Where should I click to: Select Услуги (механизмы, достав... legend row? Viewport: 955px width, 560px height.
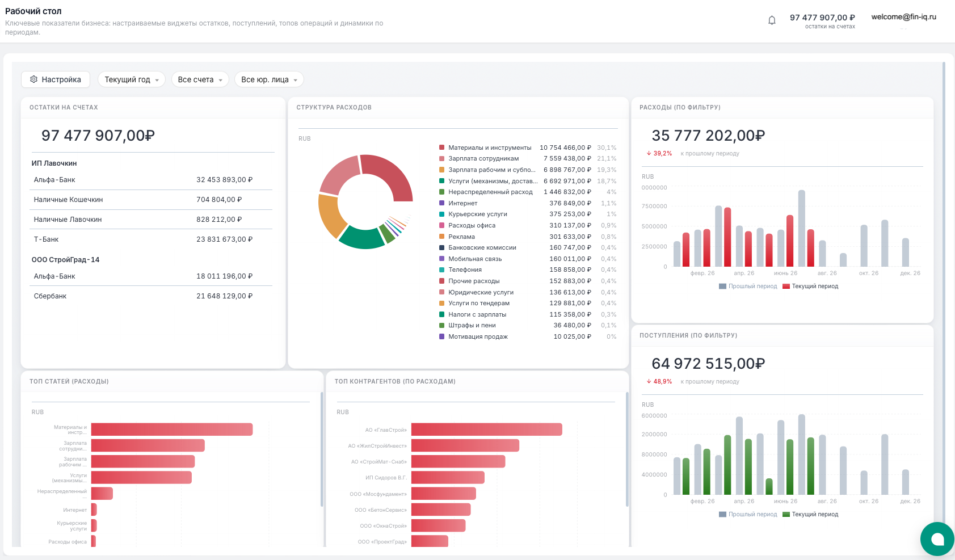528,181
